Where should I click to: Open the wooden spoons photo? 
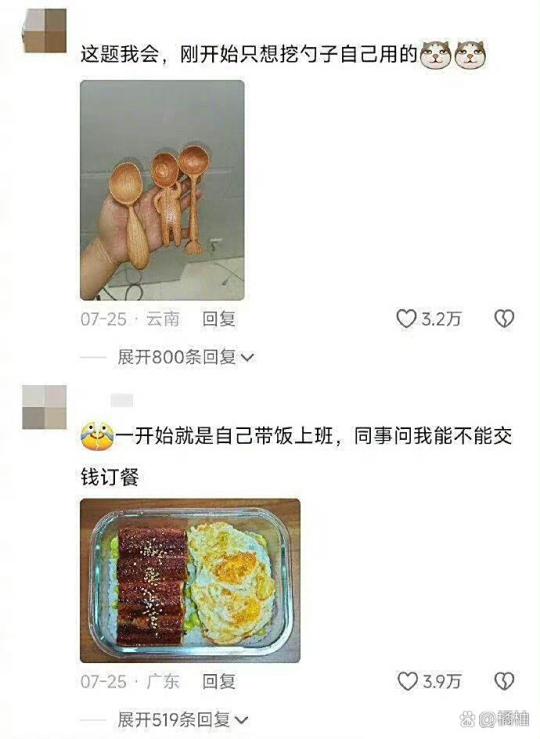click(162, 190)
